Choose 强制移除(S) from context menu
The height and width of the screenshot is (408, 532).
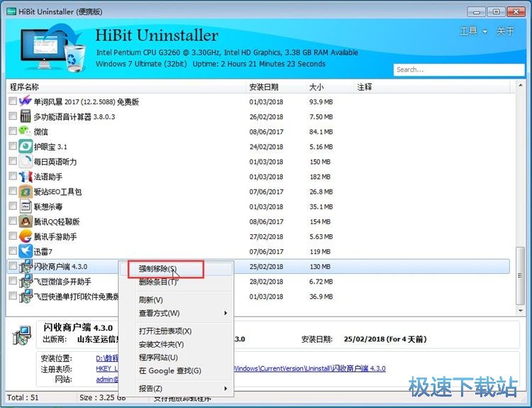176,269
